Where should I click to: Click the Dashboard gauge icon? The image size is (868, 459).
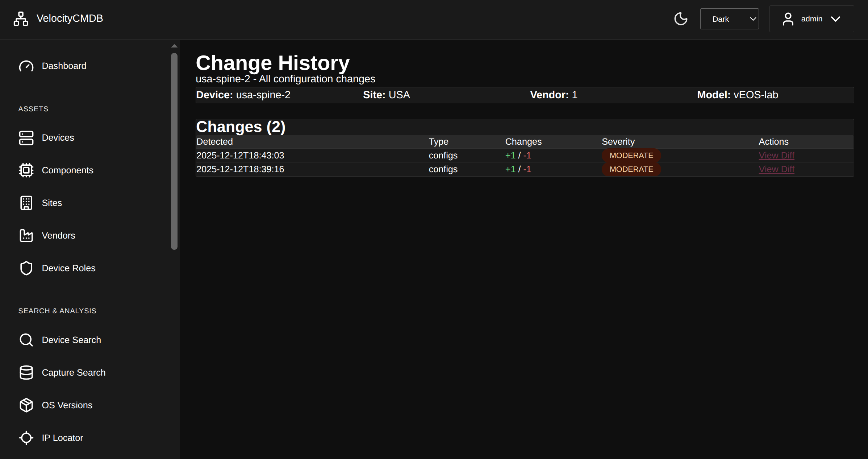click(26, 66)
